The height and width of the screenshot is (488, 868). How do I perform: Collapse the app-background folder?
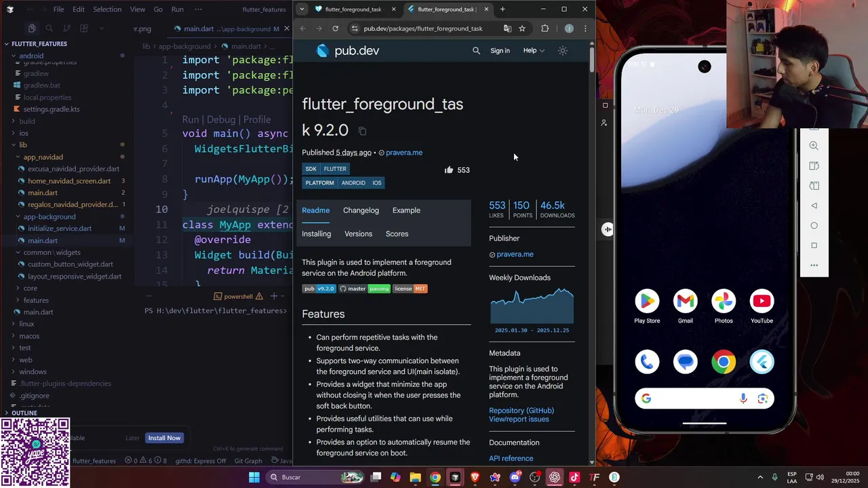tap(50, 217)
